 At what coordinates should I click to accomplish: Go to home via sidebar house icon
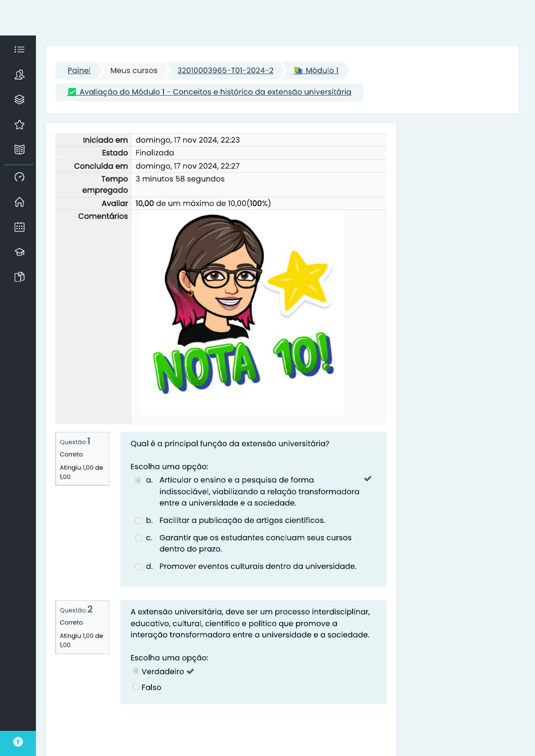pos(19,202)
